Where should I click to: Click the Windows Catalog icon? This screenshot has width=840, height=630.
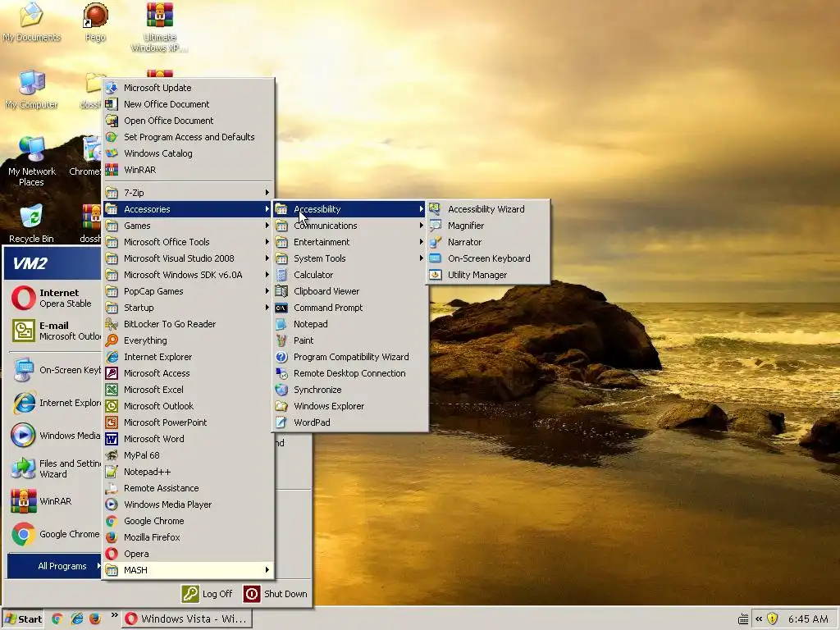pos(112,153)
